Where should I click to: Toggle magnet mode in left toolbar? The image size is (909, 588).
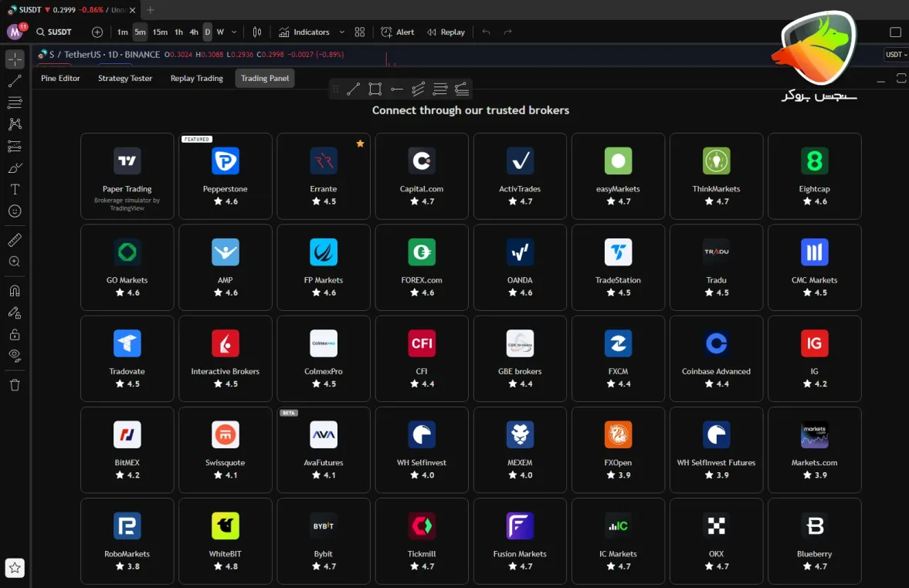pyautogui.click(x=15, y=291)
